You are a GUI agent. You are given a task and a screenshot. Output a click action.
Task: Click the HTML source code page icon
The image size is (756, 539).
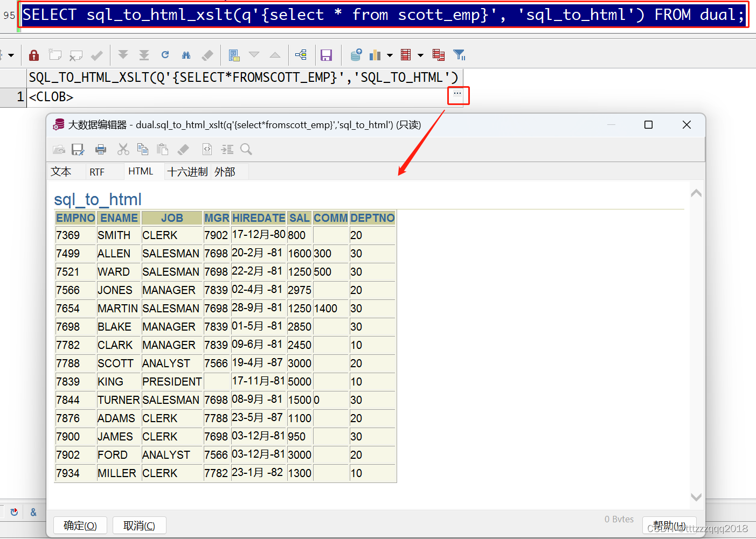click(207, 149)
